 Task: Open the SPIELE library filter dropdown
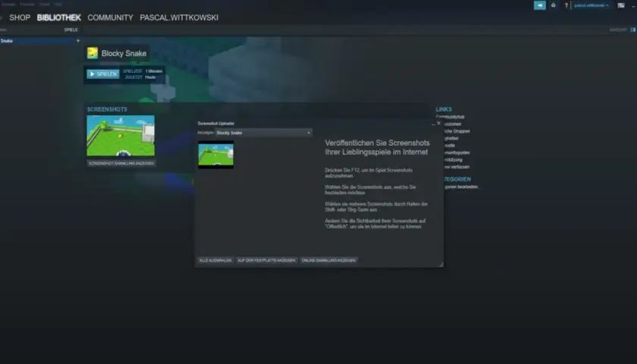click(x=71, y=30)
